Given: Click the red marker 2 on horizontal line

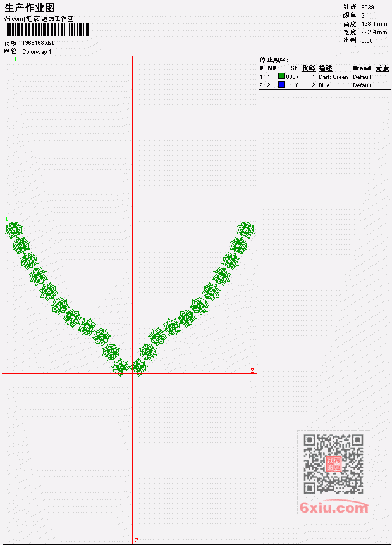Looking at the screenshot, I should [252, 371].
